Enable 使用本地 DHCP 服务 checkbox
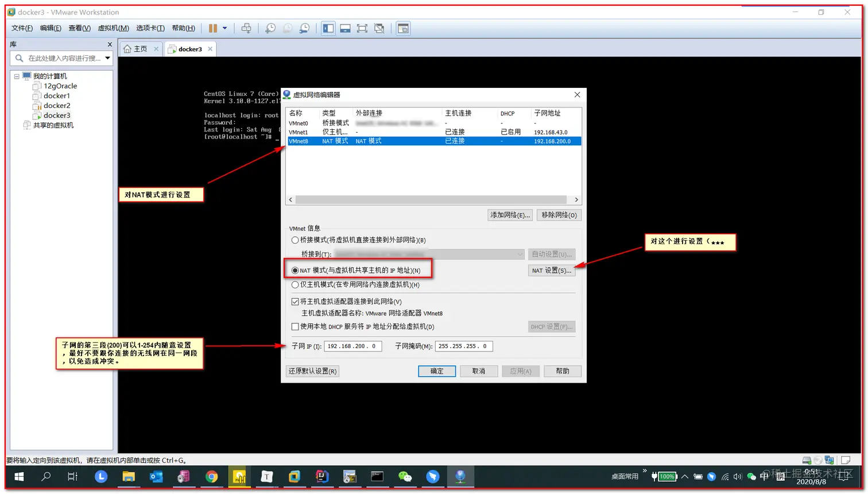Screen dimensions: 868x494 point(295,327)
